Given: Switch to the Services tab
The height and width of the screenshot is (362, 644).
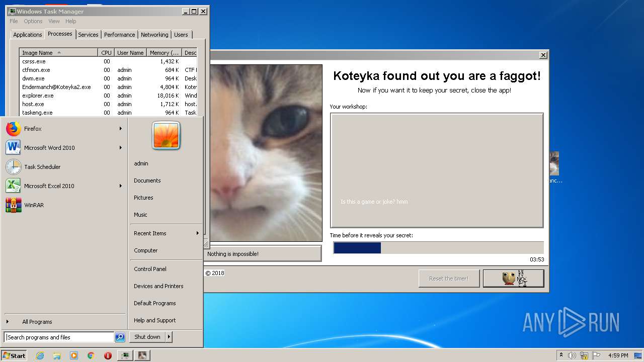Looking at the screenshot, I should click(x=88, y=35).
